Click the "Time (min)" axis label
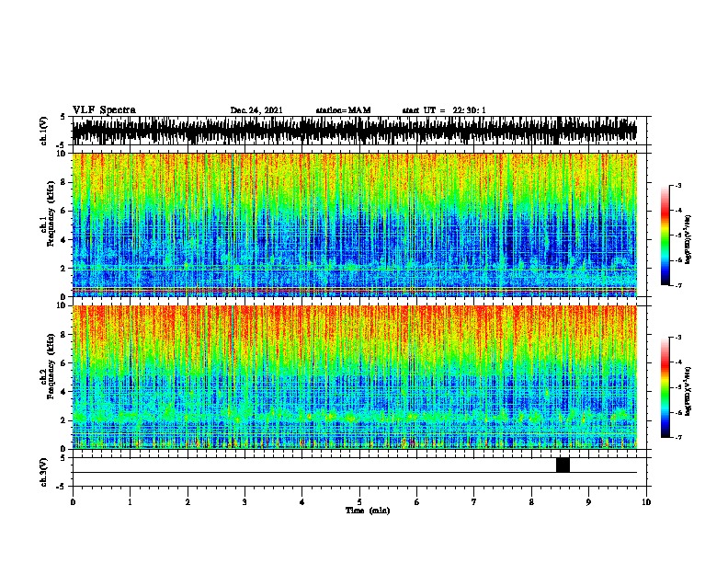Screen dimensions: 728x563 click(368, 511)
